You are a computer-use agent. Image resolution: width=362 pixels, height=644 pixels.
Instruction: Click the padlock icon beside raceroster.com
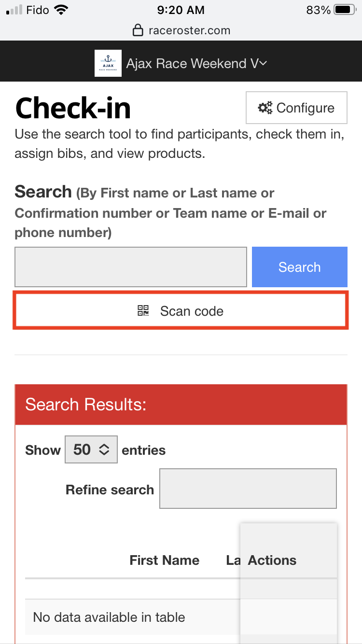[138, 29]
